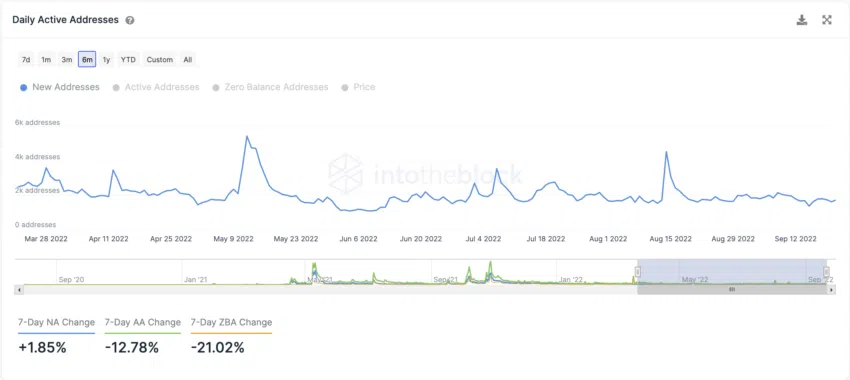Choose the 3m time range
This screenshot has height=380, width=850.
67,60
